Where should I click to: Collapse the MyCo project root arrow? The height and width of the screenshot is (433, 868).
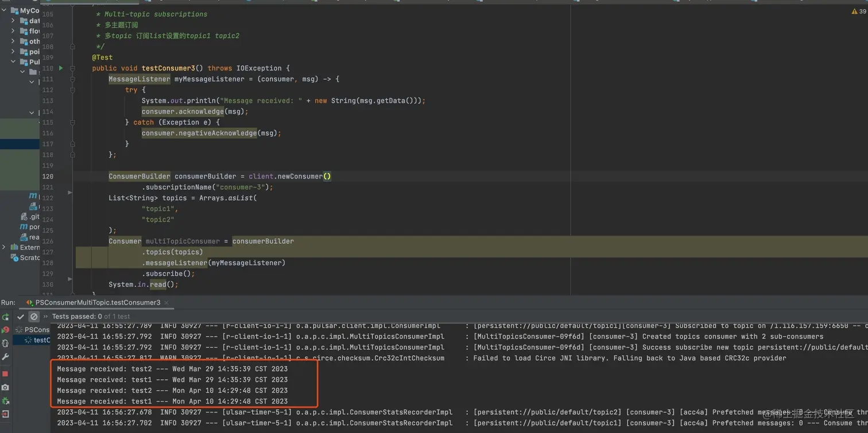pyautogui.click(x=5, y=10)
